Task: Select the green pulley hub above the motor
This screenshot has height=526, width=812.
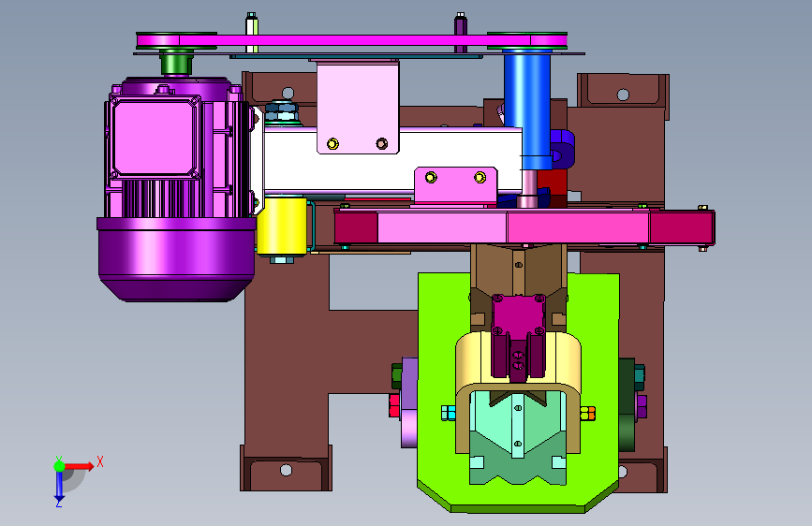Action: coord(177,64)
